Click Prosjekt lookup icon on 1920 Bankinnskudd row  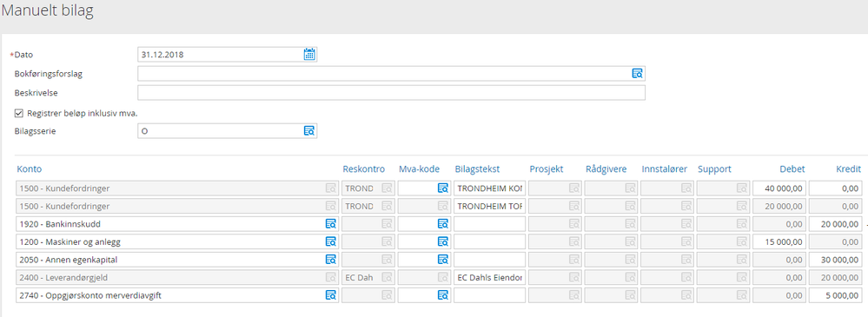pos(573,224)
